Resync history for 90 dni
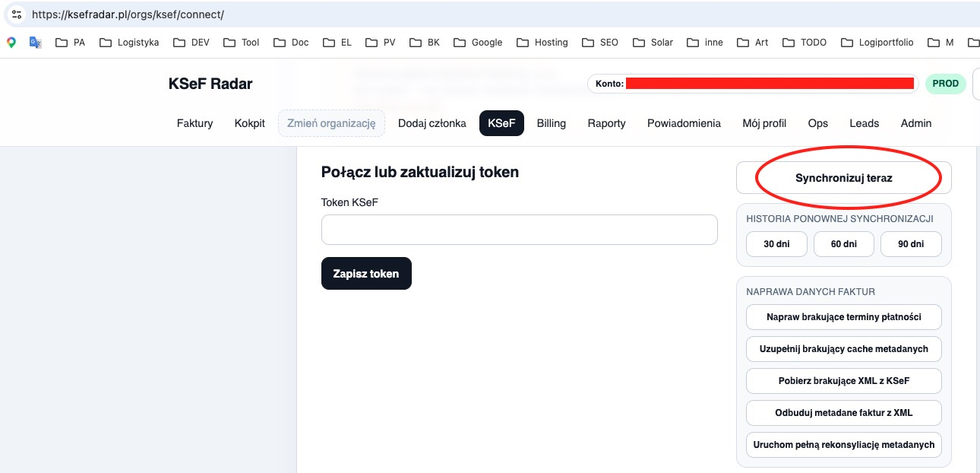Screen dimensions: 980x473 coord(911,244)
